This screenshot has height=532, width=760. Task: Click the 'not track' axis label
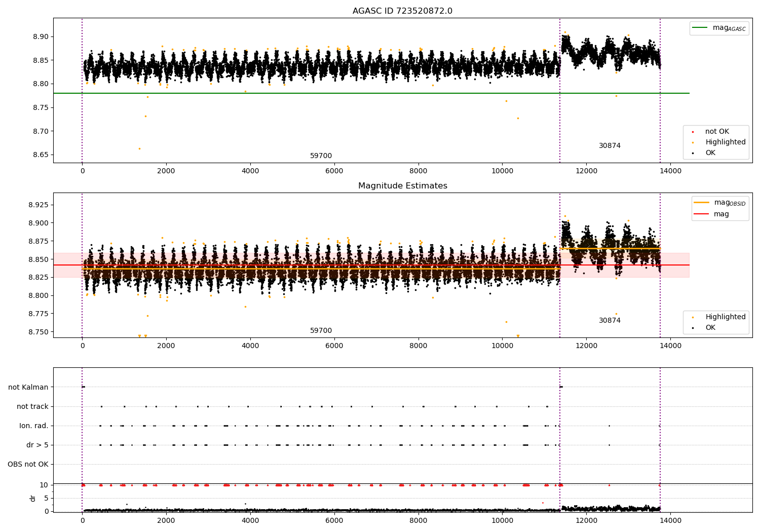[32, 407]
